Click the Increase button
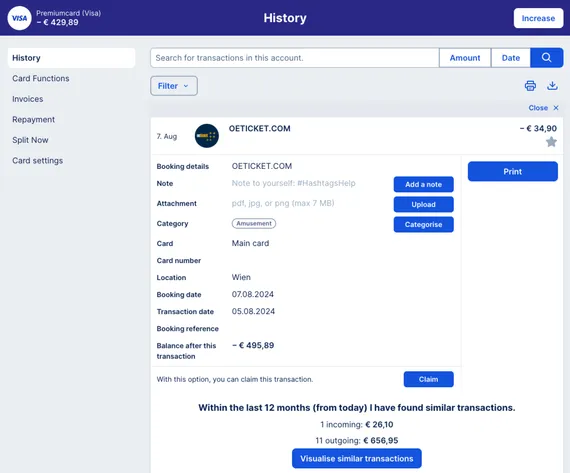Viewport: 570px width, 473px height. (x=538, y=18)
